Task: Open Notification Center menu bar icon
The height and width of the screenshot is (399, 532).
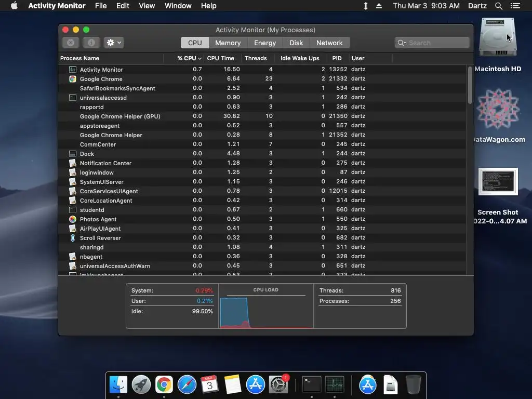Action: point(515,6)
